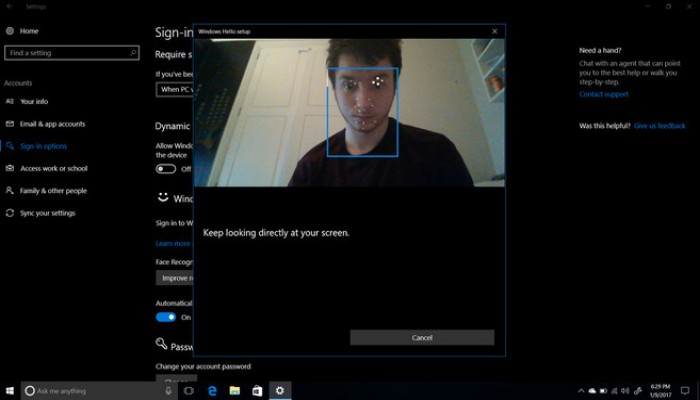This screenshot has width=700, height=400.
Task: Click the Contact support link
Action: pyautogui.click(x=604, y=94)
